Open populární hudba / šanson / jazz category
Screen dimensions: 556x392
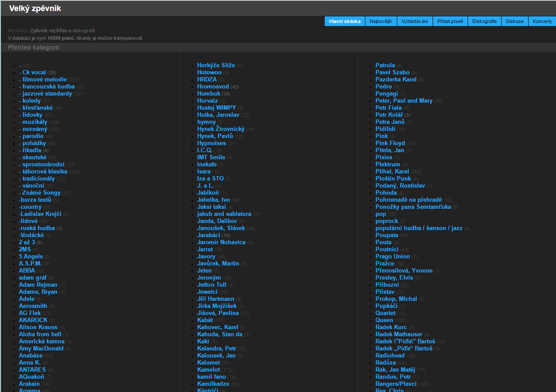(x=419, y=228)
